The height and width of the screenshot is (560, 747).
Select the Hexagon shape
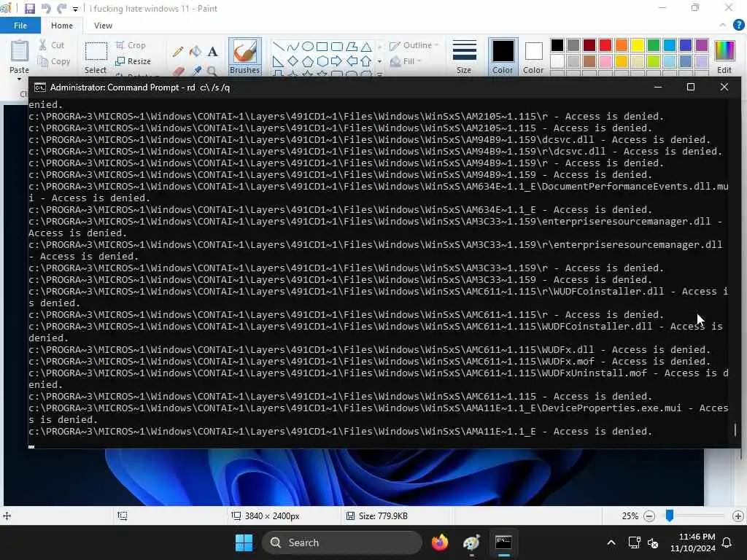pos(322,61)
